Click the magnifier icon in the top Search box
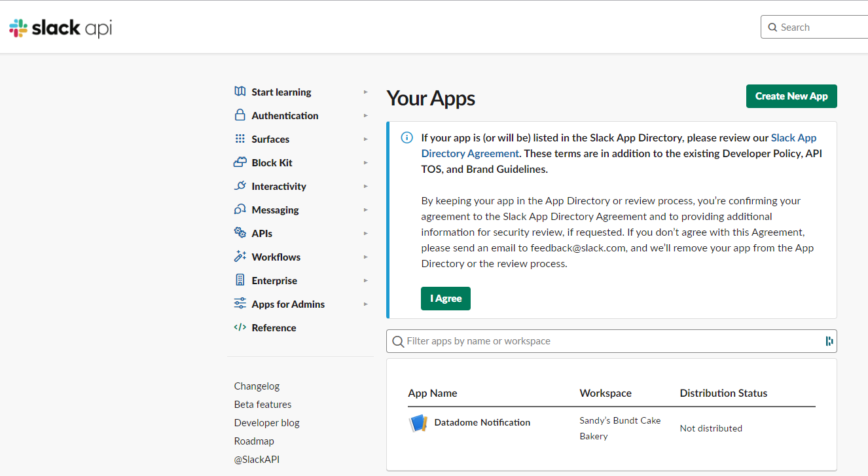 pos(773,27)
